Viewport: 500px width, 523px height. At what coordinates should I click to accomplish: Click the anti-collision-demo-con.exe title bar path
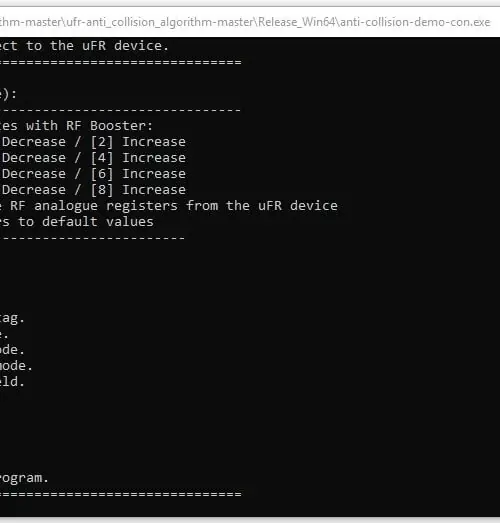point(245,22)
